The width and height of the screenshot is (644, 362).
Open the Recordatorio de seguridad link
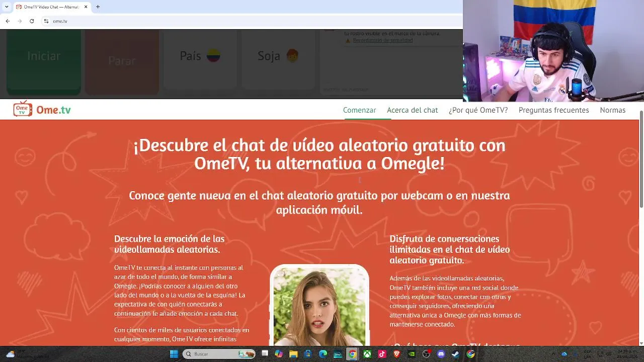pyautogui.click(x=382, y=40)
